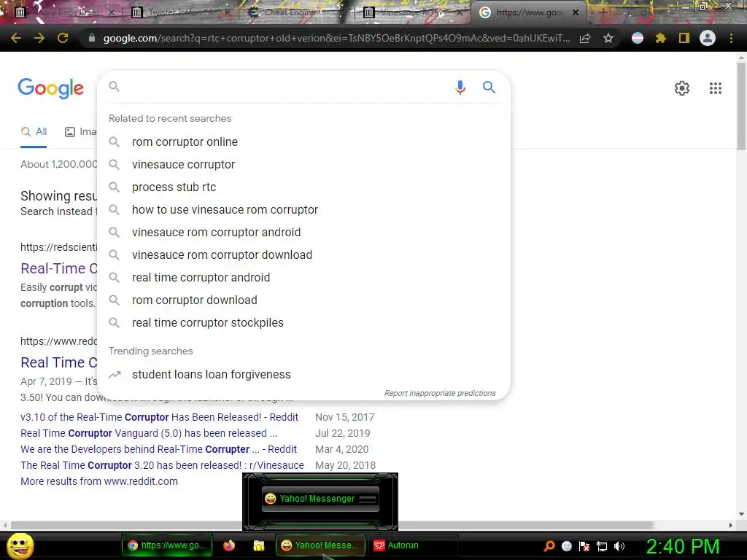The height and width of the screenshot is (560, 747).
Task: Open the Extensions puzzle icon
Action: 660,38
